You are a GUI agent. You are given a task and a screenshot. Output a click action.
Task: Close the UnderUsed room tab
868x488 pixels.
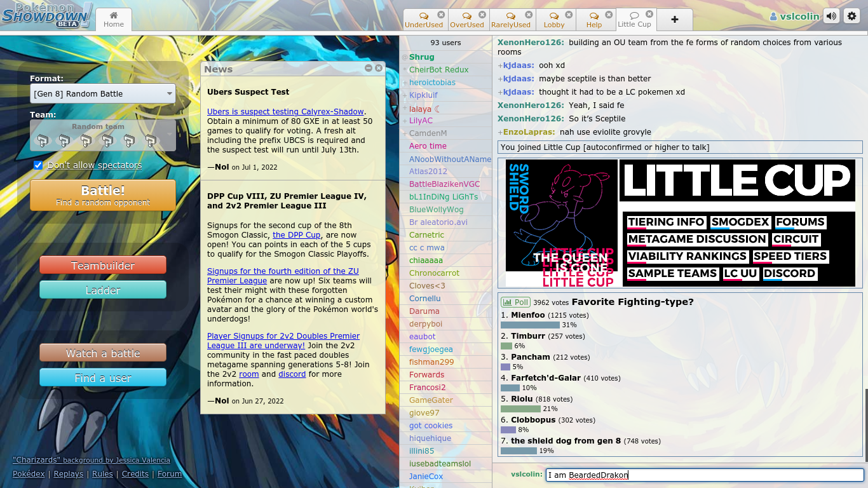tap(442, 14)
